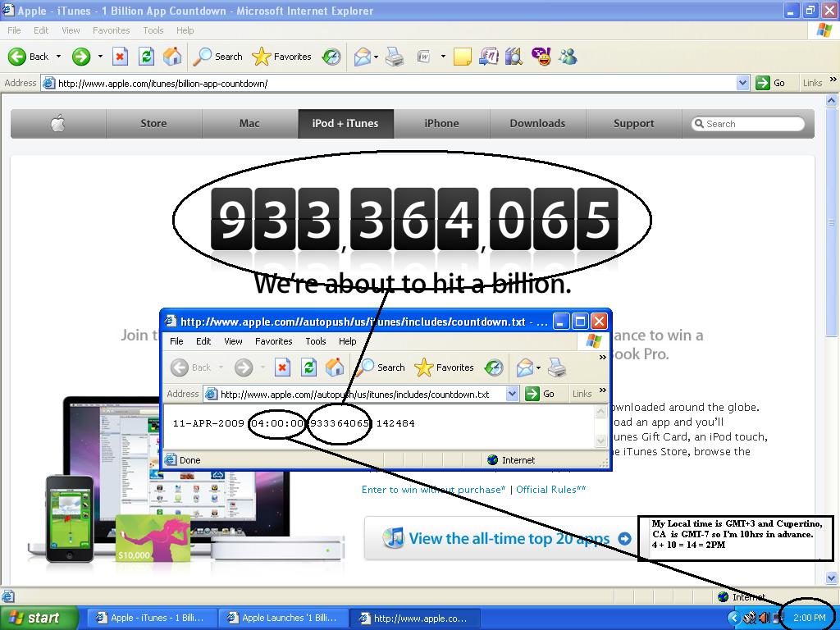
Task: Launch Messenger via the smiley toolbar icon
Action: [x=541, y=57]
